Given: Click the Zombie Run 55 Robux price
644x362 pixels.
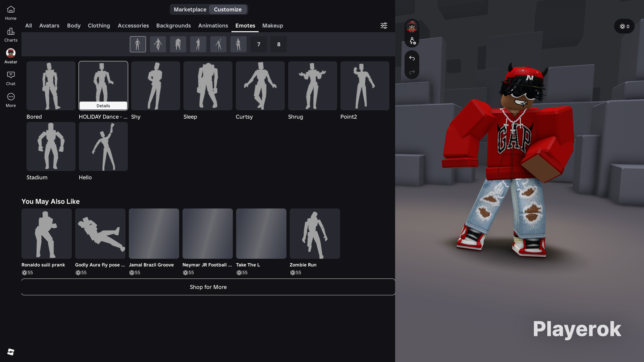Looking at the screenshot, I should [x=296, y=273].
